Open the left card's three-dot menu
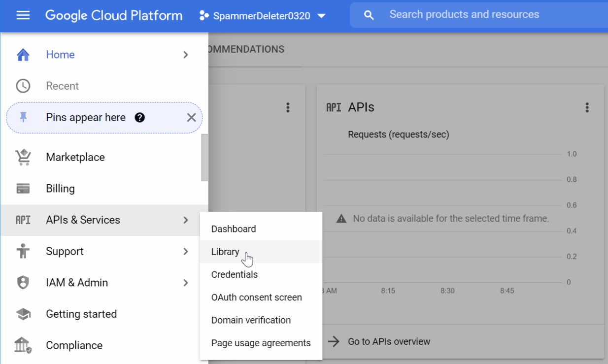This screenshot has height=364, width=608. [x=288, y=107]
